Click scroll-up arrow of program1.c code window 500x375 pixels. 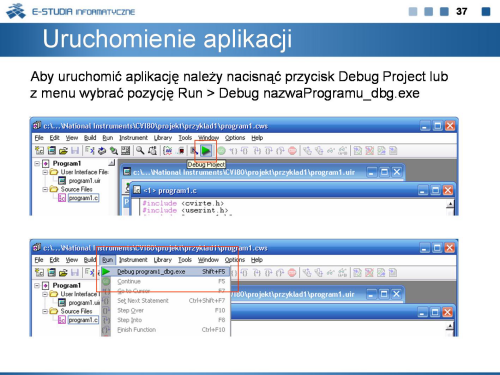(x=450, y=204)
